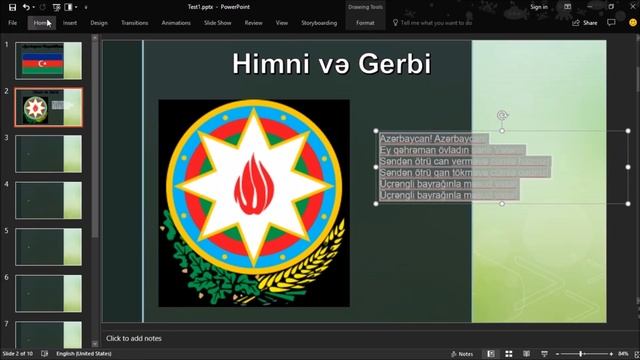
Task: Switch to Reading View icon
Action: click(527, 354)
